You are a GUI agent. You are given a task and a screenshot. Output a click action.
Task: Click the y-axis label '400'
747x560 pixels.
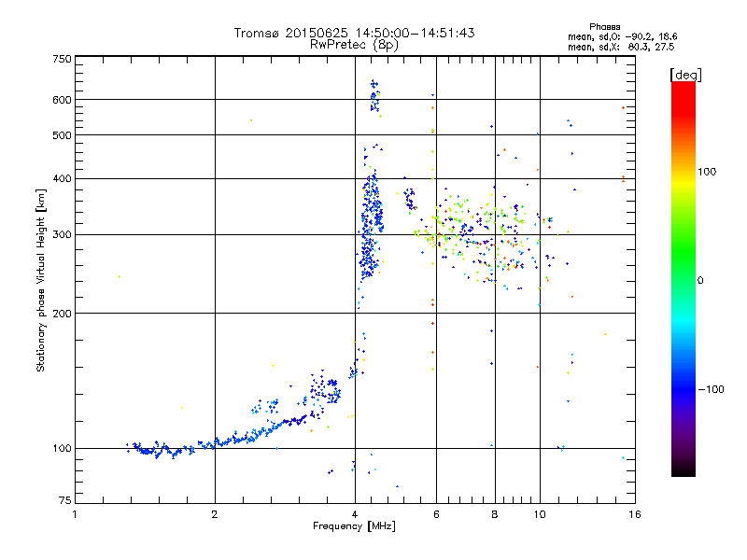point(62,179)
